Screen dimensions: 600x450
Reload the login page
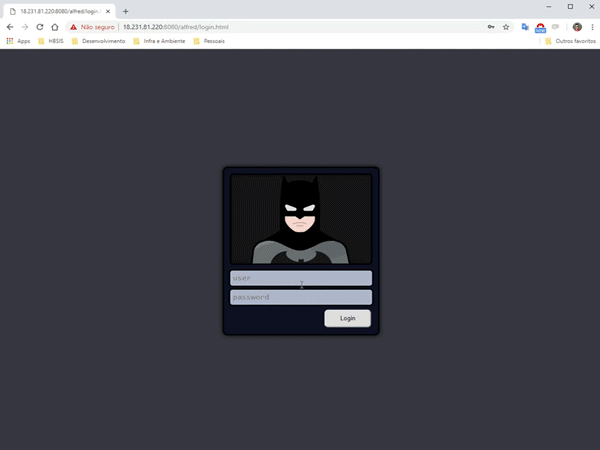coord(40,27)
